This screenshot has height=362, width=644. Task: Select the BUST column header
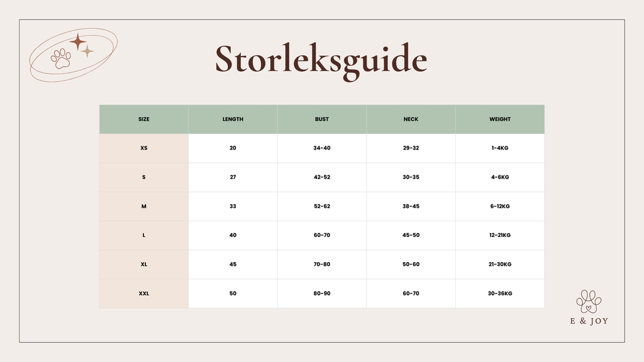coord(322,119)
